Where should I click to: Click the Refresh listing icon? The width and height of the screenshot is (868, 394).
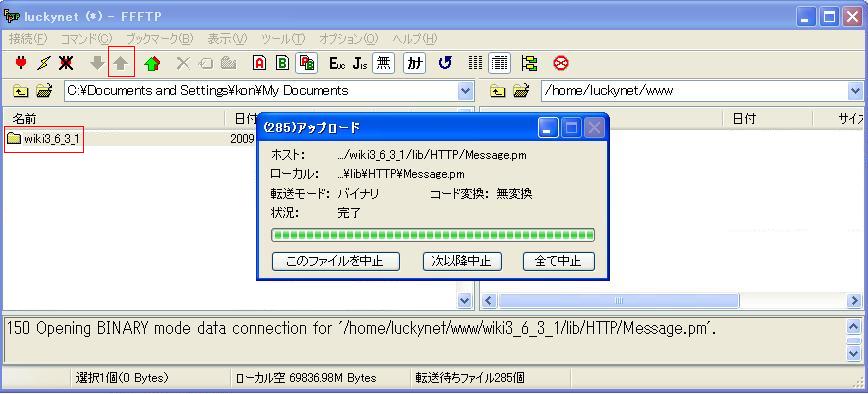[x=445, y=63]
